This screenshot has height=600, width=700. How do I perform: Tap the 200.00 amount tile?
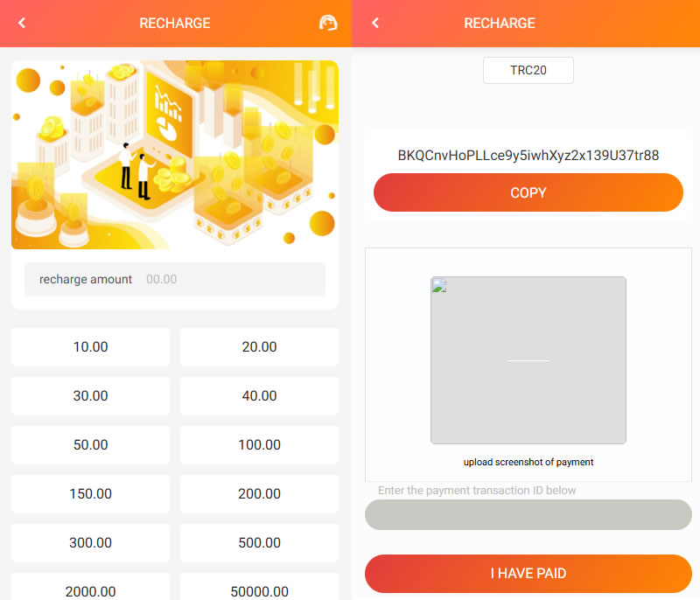pos(259,494)
